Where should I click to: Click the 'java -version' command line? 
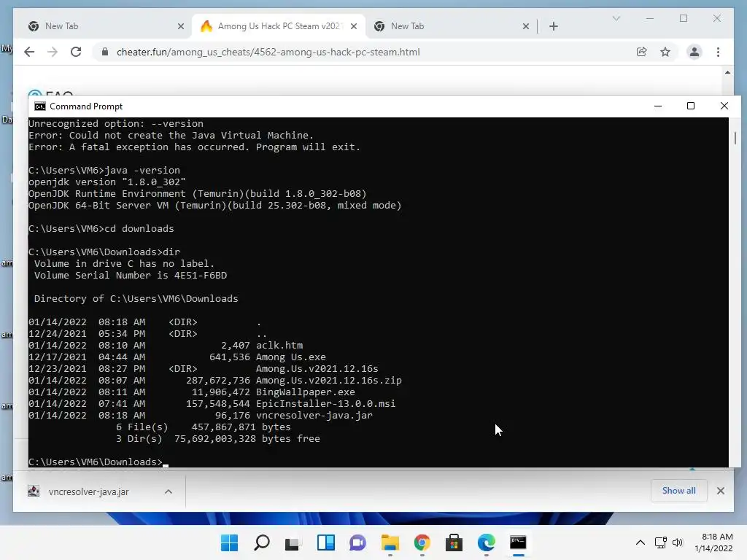(x=104, y=170)
